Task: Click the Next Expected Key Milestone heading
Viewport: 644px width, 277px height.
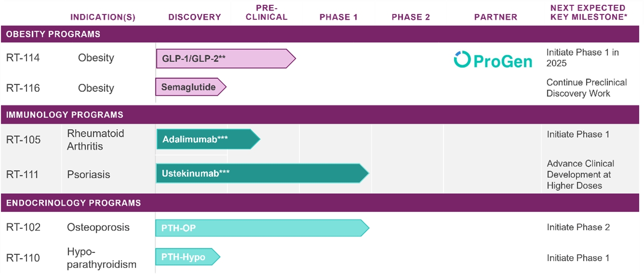Action: click(x=587, y=13)
